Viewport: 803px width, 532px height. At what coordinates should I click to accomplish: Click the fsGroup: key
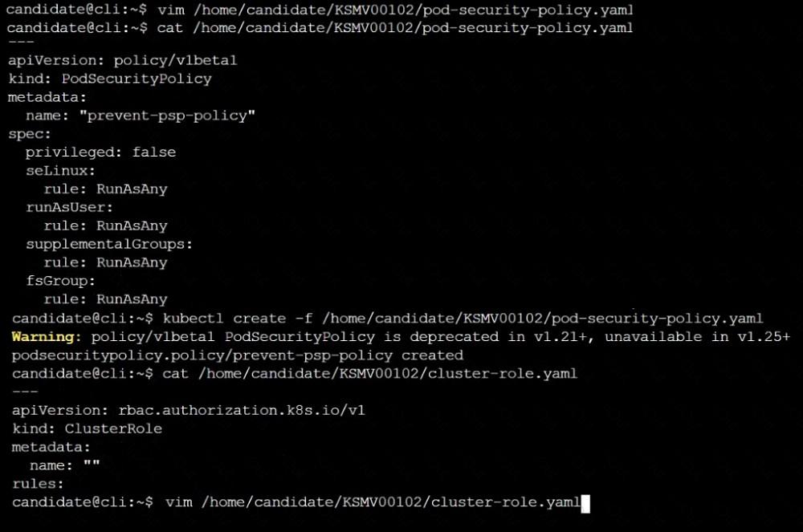(60, 281)
